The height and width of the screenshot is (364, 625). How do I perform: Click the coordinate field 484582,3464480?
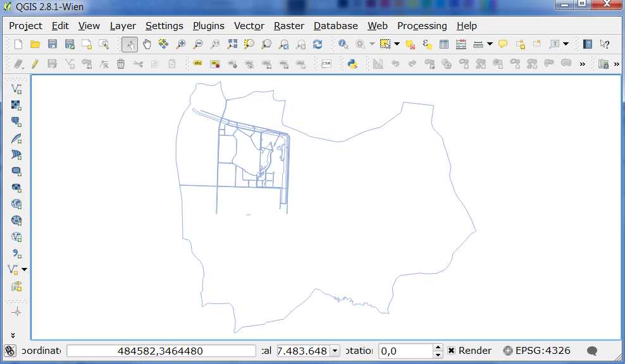tap(161, 351)
